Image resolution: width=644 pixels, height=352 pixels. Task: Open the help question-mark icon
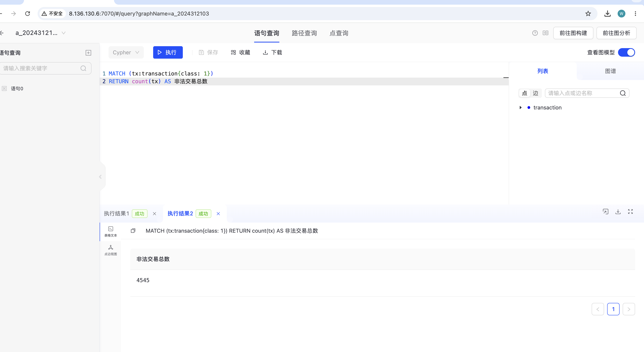tap(535, 33)
